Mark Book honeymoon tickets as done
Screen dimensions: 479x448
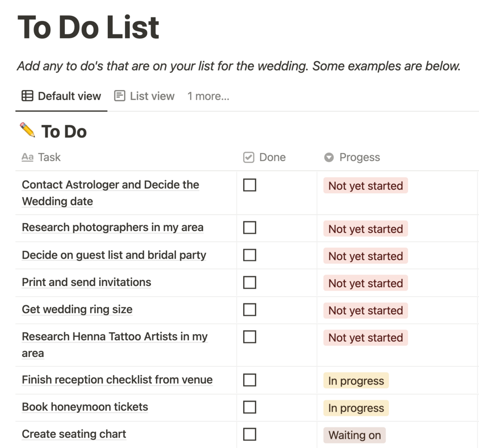coord(250,407)
